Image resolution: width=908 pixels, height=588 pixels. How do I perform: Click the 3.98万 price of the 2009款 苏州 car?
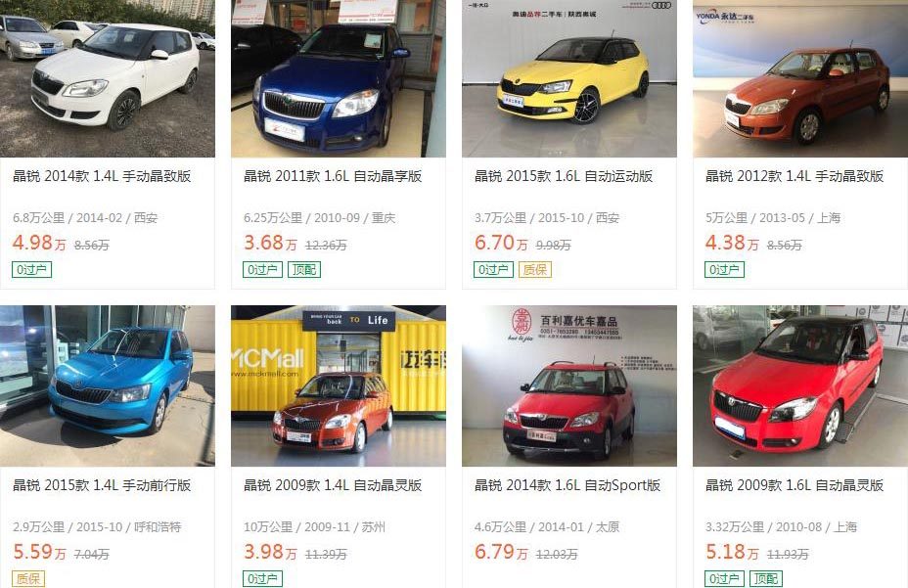click(270, 552)
